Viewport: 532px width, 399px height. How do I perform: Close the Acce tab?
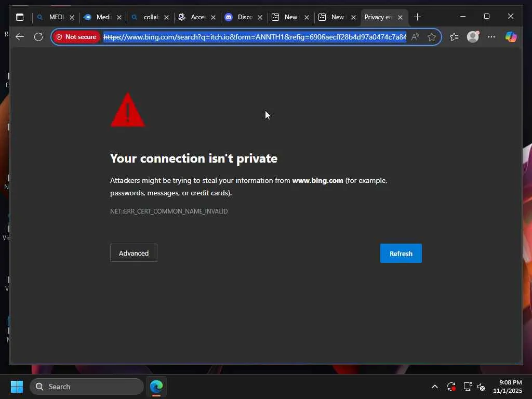tap(213, 17)
